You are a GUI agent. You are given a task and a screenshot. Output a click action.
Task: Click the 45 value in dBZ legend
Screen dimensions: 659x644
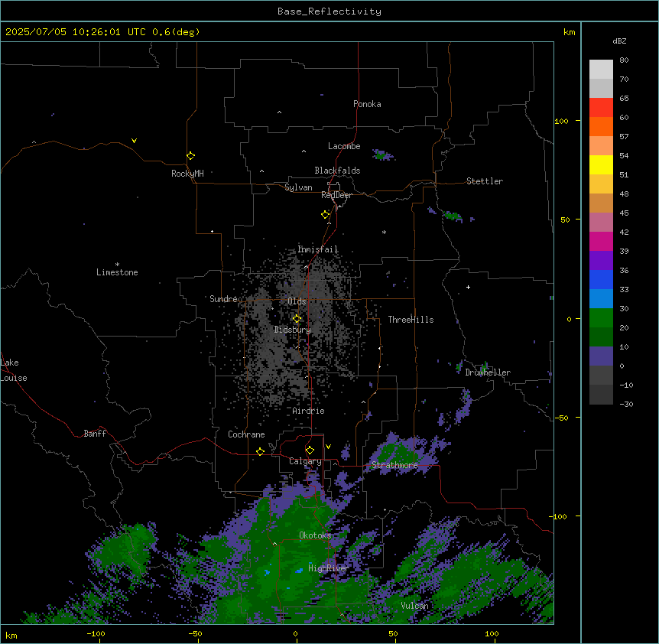point(624,213)
